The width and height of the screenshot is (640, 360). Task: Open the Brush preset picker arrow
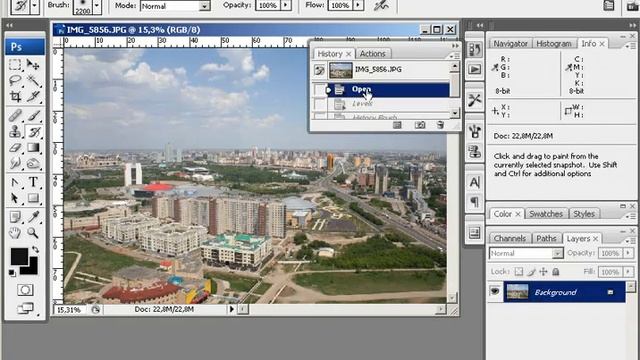[97, 6]
